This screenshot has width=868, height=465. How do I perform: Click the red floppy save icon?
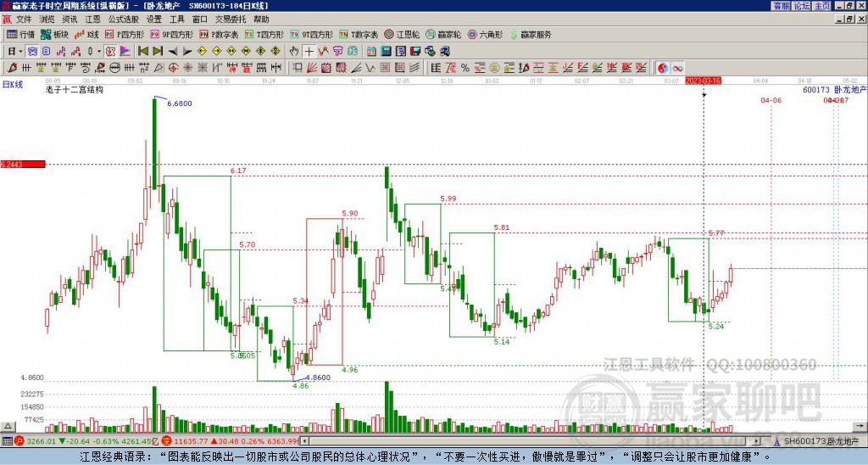pos(415,51)
